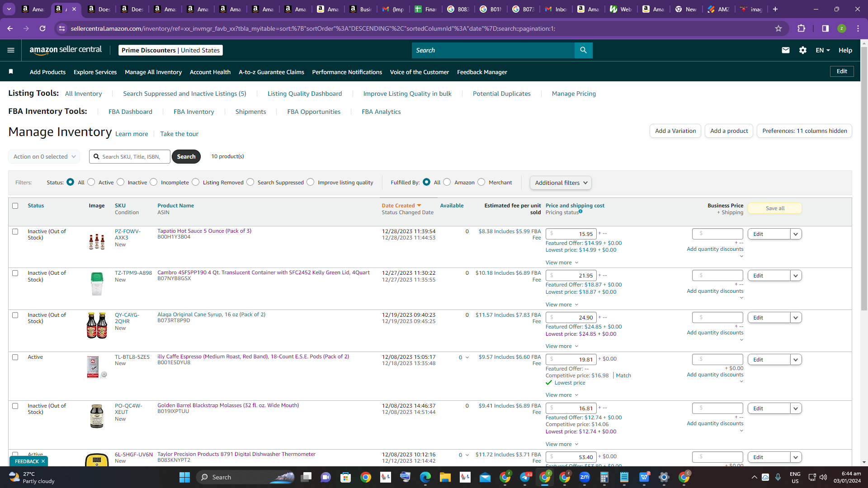
Task: Open the Windows Start menu
Action: tap(184, 477)
